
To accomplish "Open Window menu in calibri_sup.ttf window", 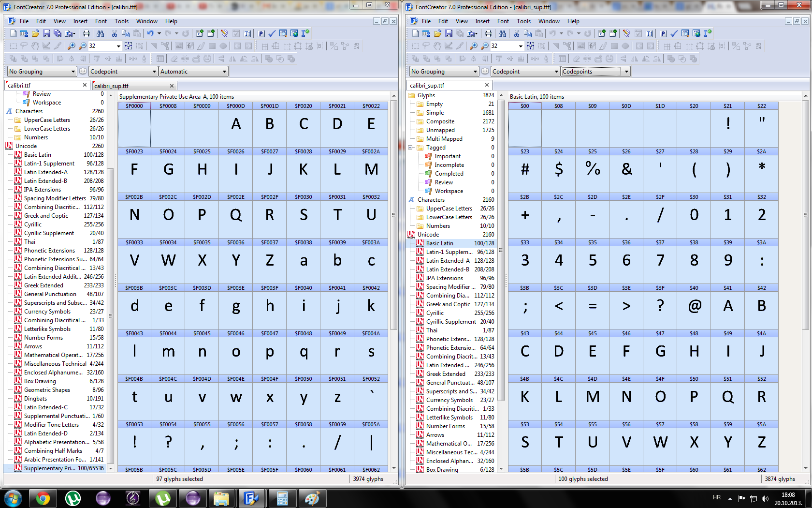I will coord(549,21).
